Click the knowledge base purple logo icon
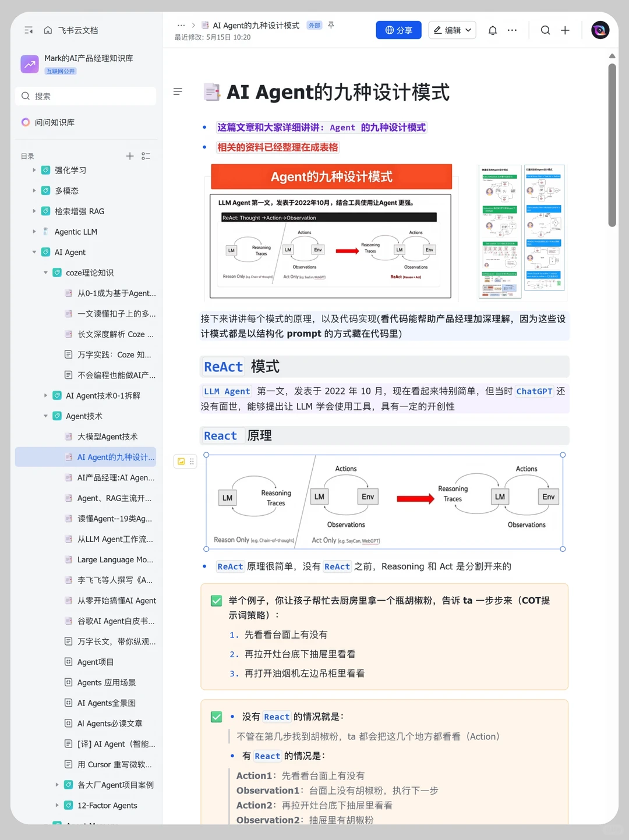Image resolution: width=629 pixels, height=840 pixels. [x=30, y=64]
